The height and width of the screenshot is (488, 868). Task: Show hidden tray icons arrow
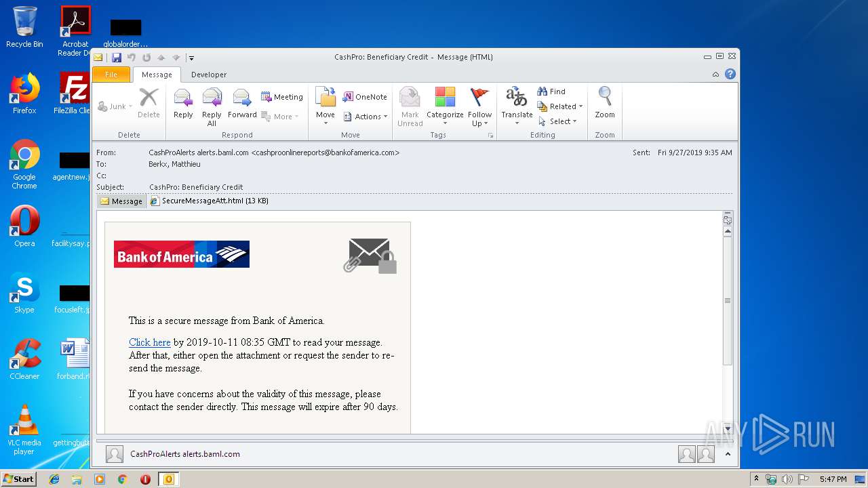[756, 479]
